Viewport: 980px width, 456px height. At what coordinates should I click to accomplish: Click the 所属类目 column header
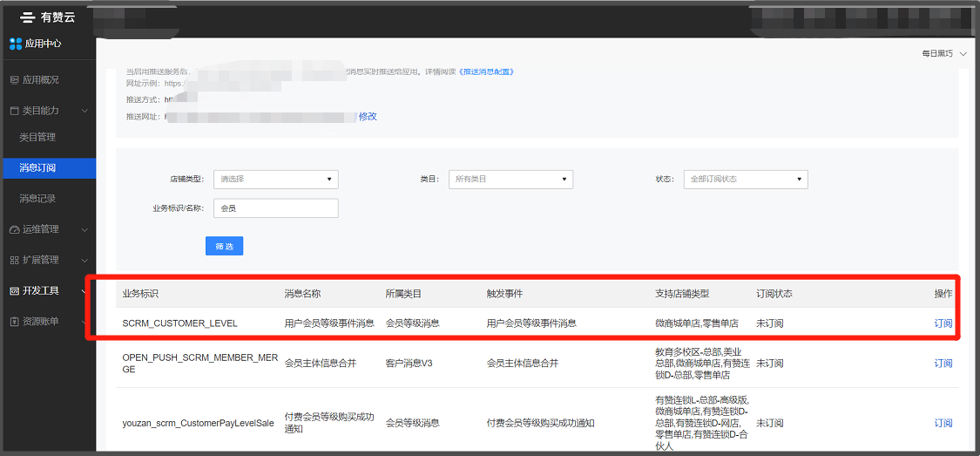403,294
